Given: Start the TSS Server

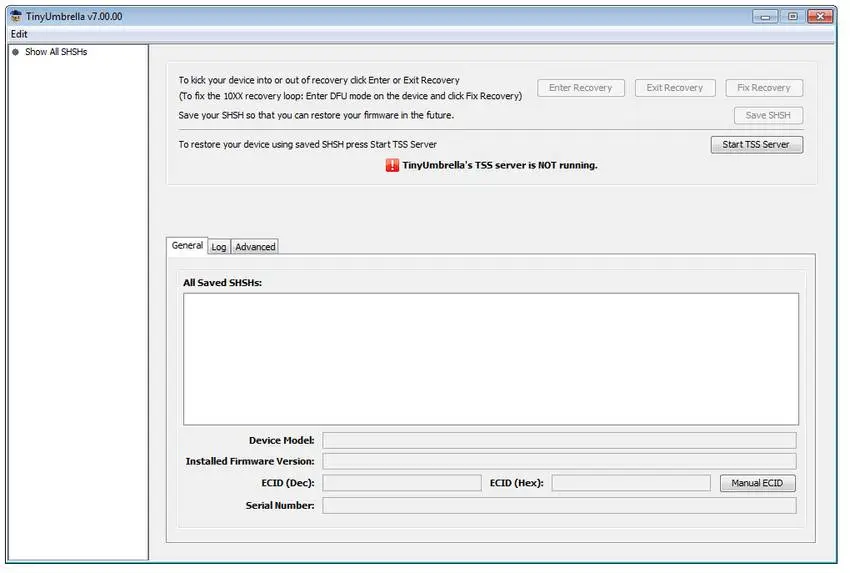Looking at the screenshot, I should pos(756,145).
